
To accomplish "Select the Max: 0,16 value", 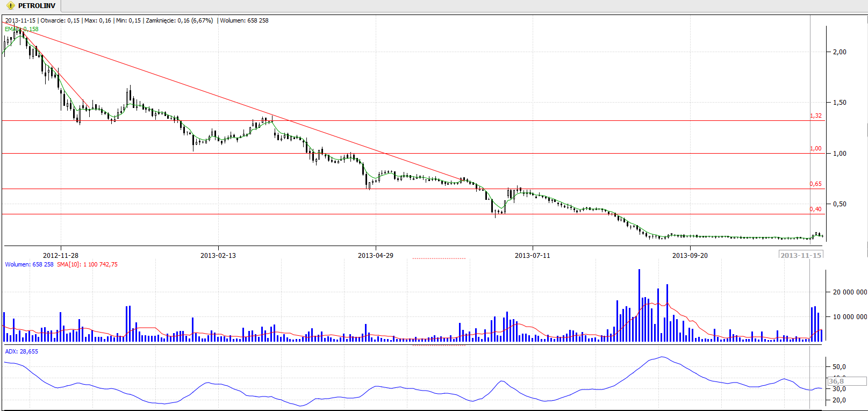I will (97, 20).
